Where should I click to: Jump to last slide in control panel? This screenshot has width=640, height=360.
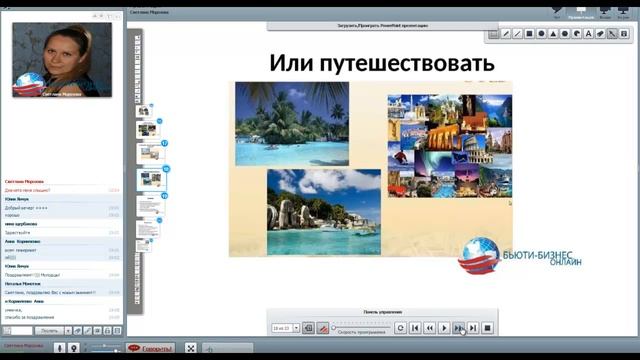click(473, 328)
